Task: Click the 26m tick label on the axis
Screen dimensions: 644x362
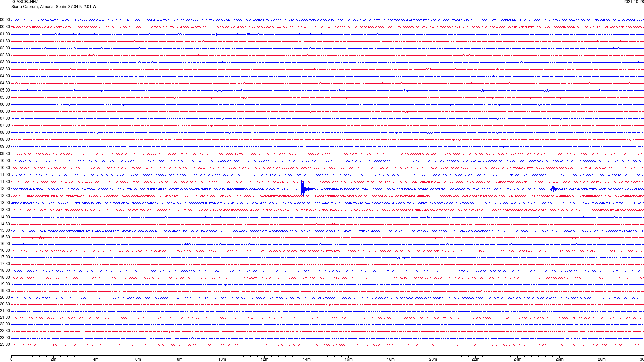Action: (559, 359)
